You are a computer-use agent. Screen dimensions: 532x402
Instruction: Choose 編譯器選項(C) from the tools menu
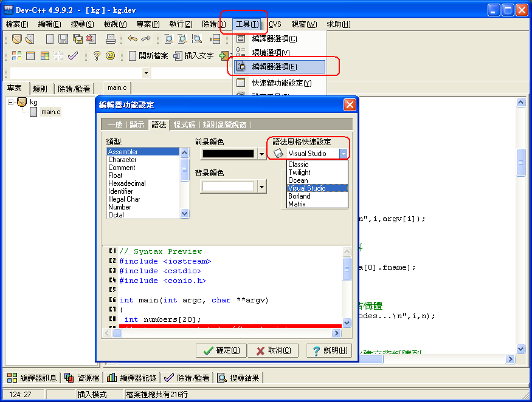click(280, 39)
